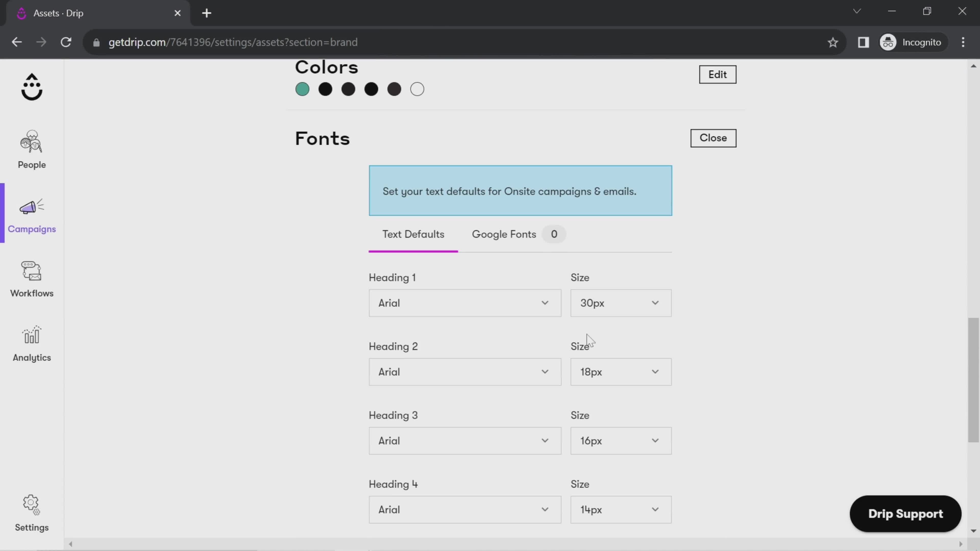Screen dimensions: 980x551
Task: Click the Heading 4 label
Action: 393,484
